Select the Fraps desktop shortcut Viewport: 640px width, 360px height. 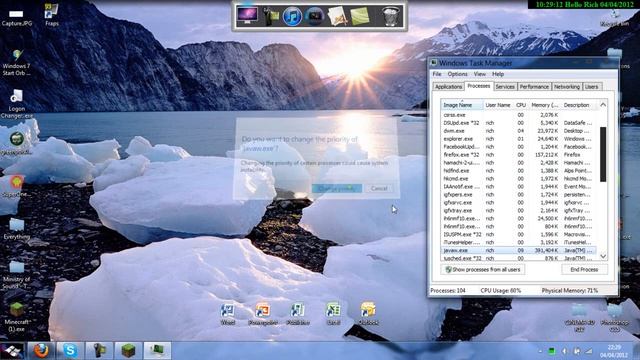coord(51,15)
